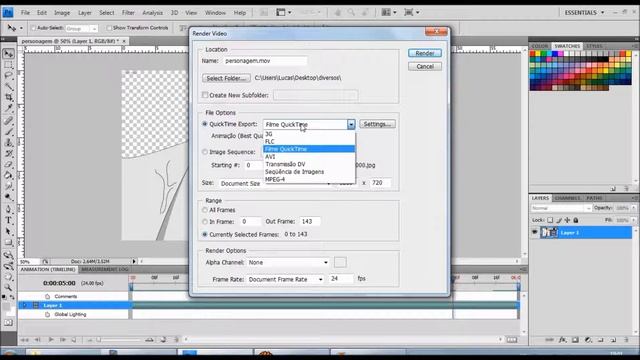
Task: Select the Lasso tool
Action: coord(8,76)
